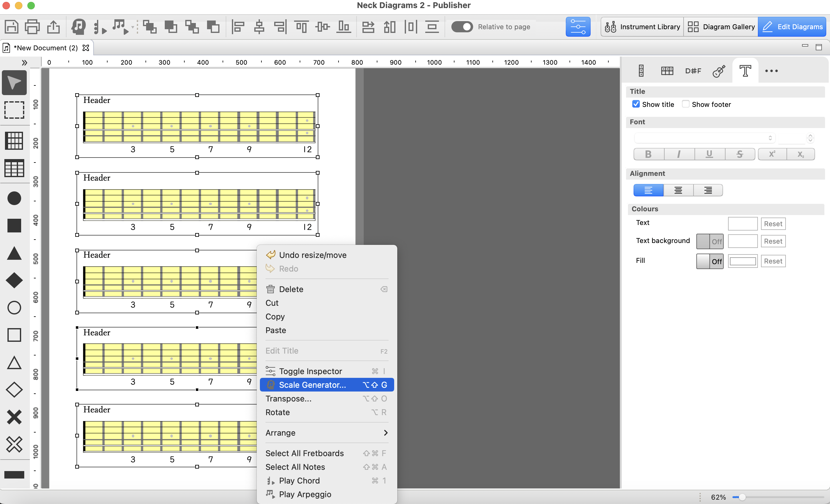Open the Print icon in toolbar
This screenshot has height=504, width=830.
pos(32,27)
